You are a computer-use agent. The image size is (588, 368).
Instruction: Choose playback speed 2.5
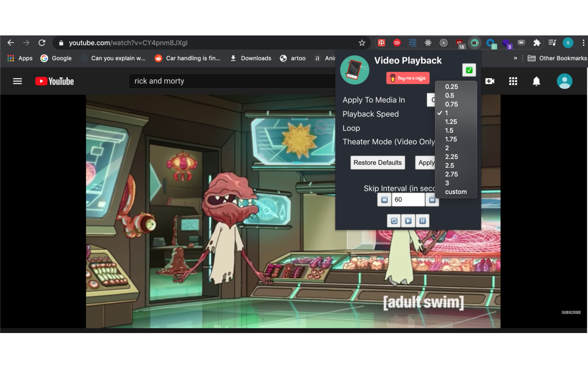click(x=456, y=166)
